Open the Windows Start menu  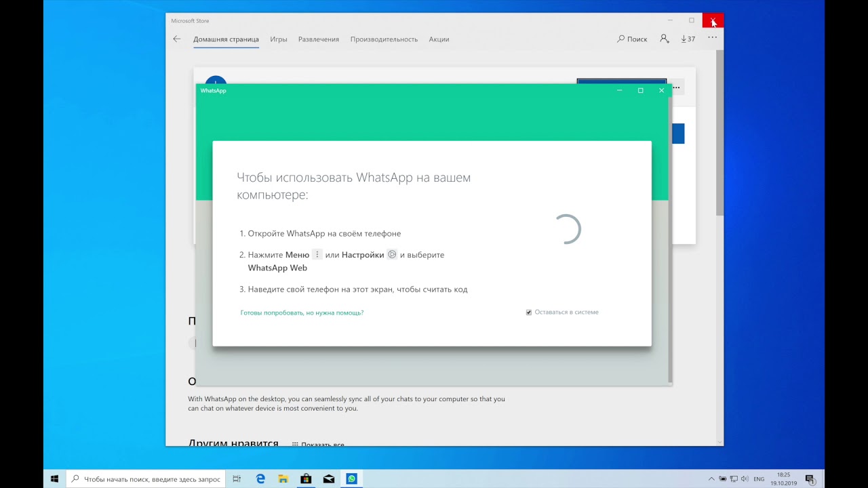tap(54, 479)
